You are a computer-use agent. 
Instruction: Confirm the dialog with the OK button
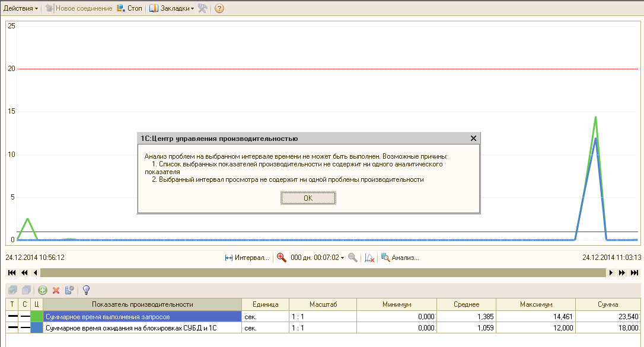(x=308, y=198)
